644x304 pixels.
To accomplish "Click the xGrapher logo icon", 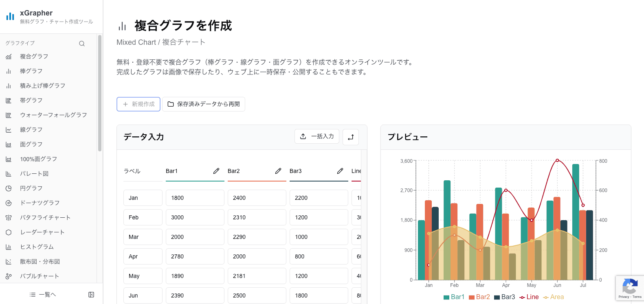I will click(x=10, y=16).
